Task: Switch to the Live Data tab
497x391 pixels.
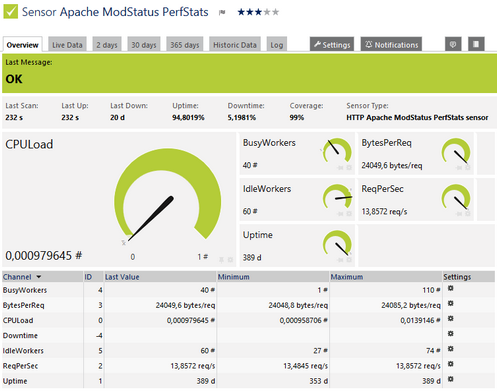Action: [x=67, y=44]
